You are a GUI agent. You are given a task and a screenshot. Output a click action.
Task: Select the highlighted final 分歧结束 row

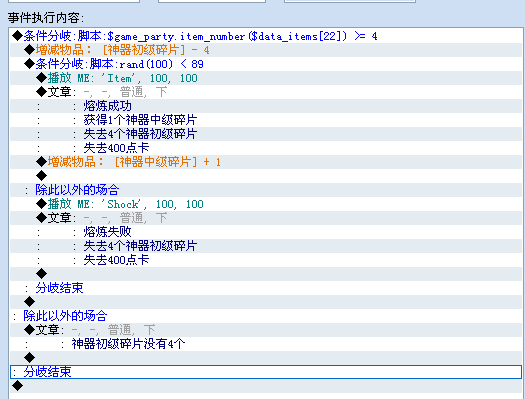[x=266, y=372]
